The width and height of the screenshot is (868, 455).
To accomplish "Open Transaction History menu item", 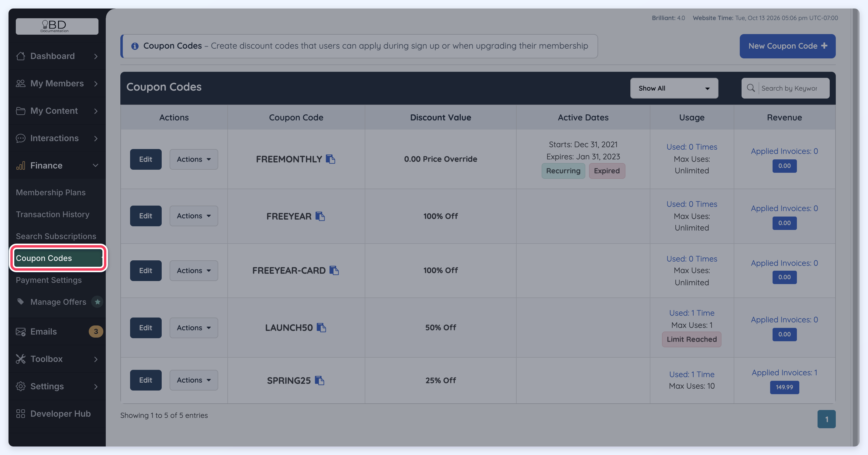I will (53, 214).
